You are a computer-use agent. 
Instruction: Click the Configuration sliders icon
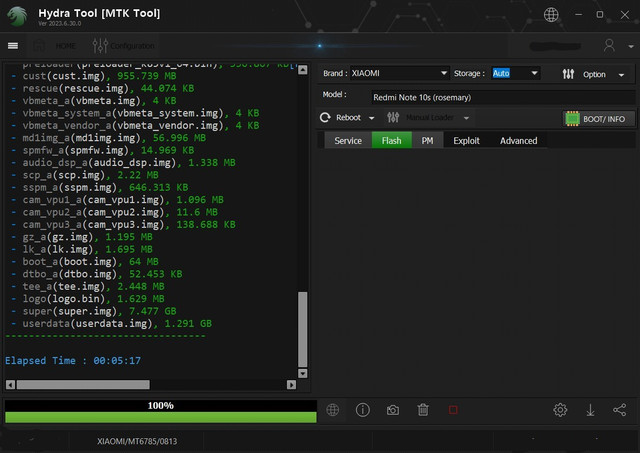tap(100, 46)
